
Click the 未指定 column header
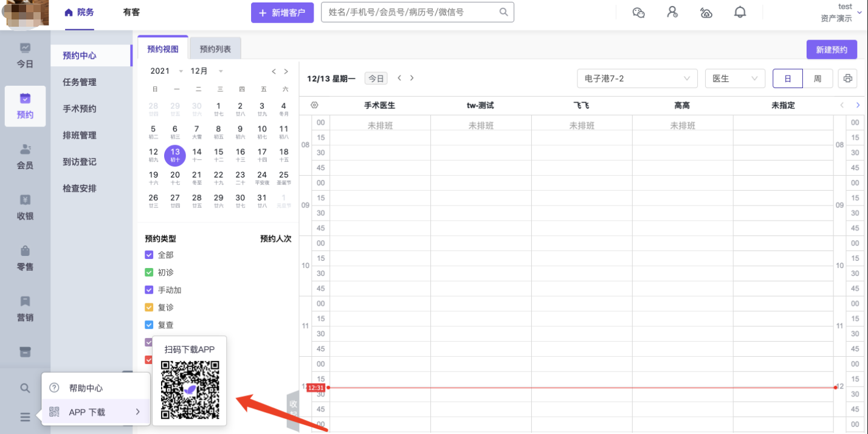click(783, 105)
